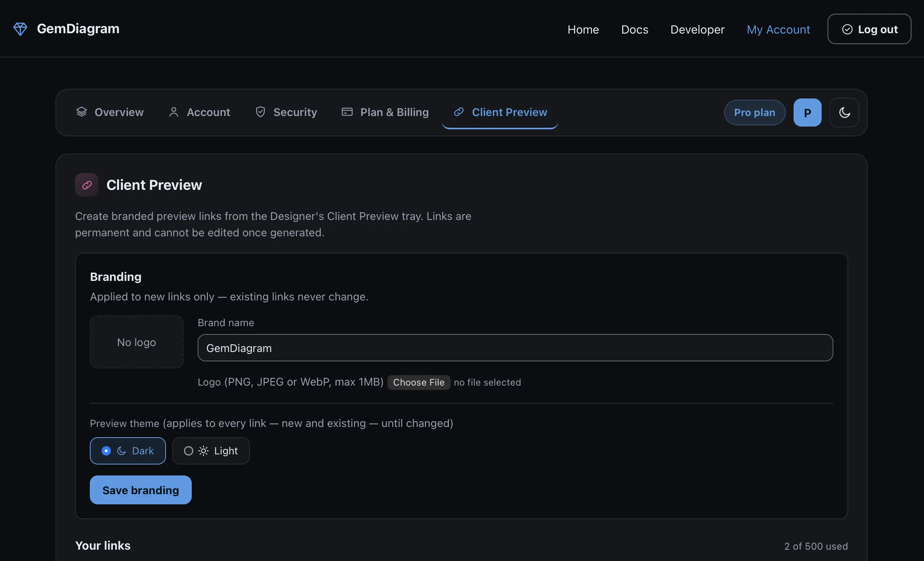Switch to the Overview tab

tap(110, 112)
